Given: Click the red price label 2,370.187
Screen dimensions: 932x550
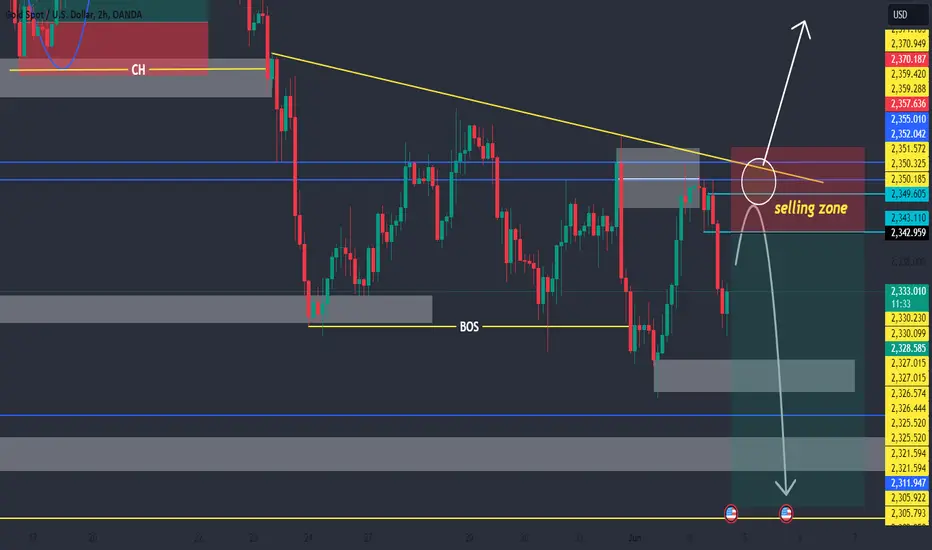Looking at the screenshot, I should 907,59.
